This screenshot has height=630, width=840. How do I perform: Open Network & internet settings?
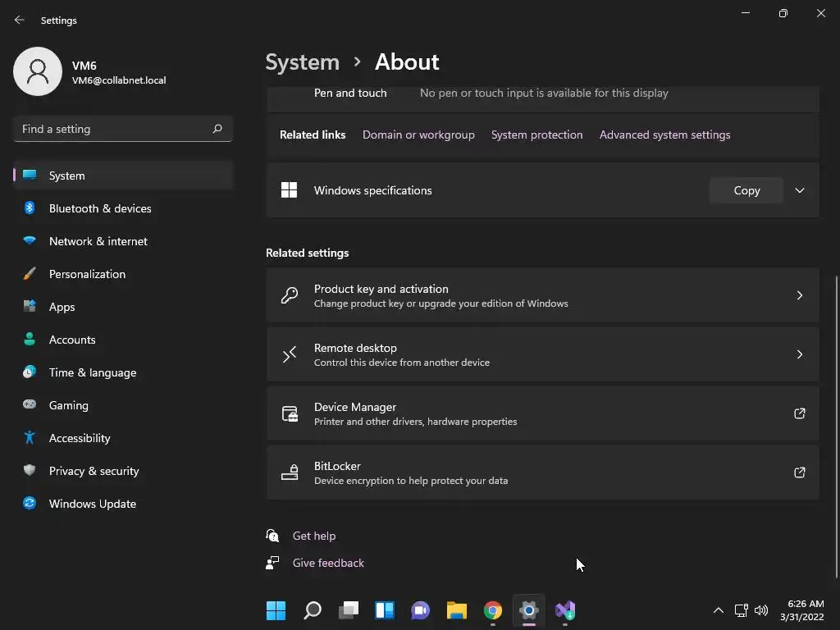pyautogui.click(x=123, y=241)
